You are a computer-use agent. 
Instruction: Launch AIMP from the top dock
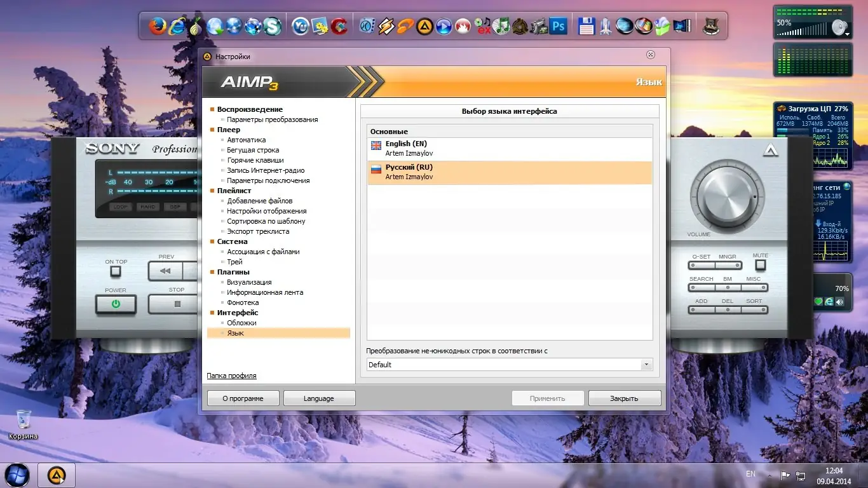[424, 26]
